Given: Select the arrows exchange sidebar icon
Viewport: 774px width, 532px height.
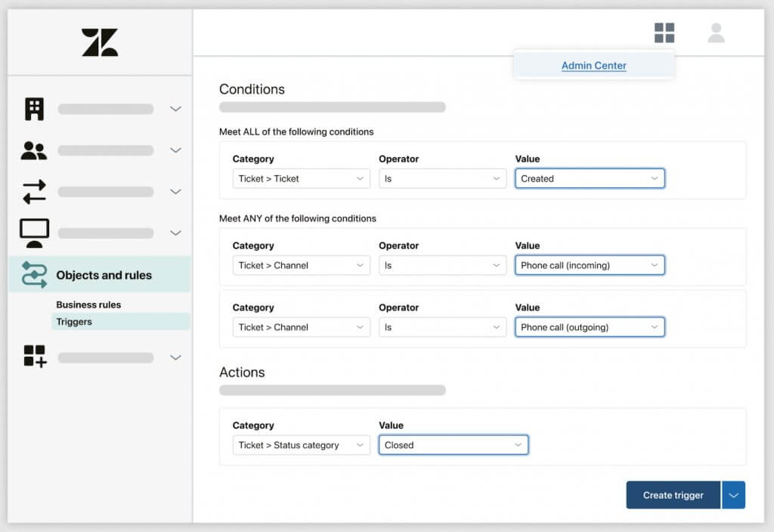Looking at the screenshot, I should [33, 191].
